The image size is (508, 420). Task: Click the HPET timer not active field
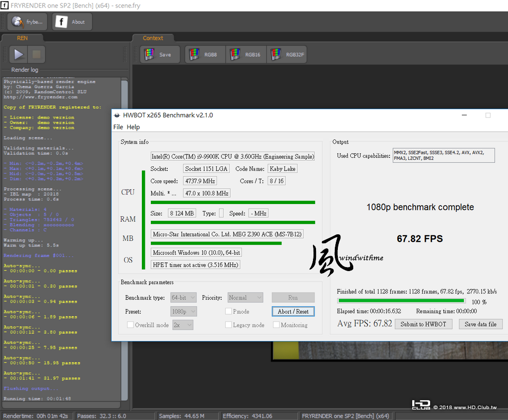coord(195,265)
